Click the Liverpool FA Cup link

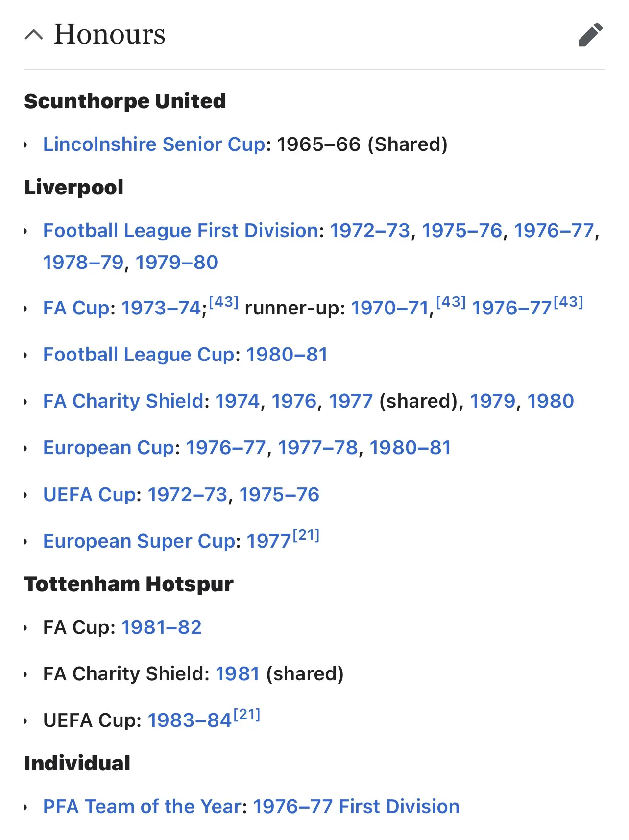click(76, 308)
